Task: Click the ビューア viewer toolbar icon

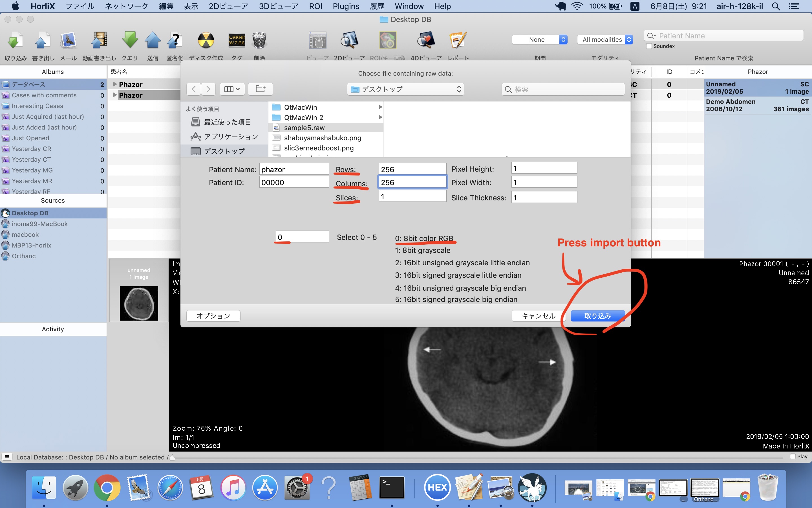Action: [317, 41]
